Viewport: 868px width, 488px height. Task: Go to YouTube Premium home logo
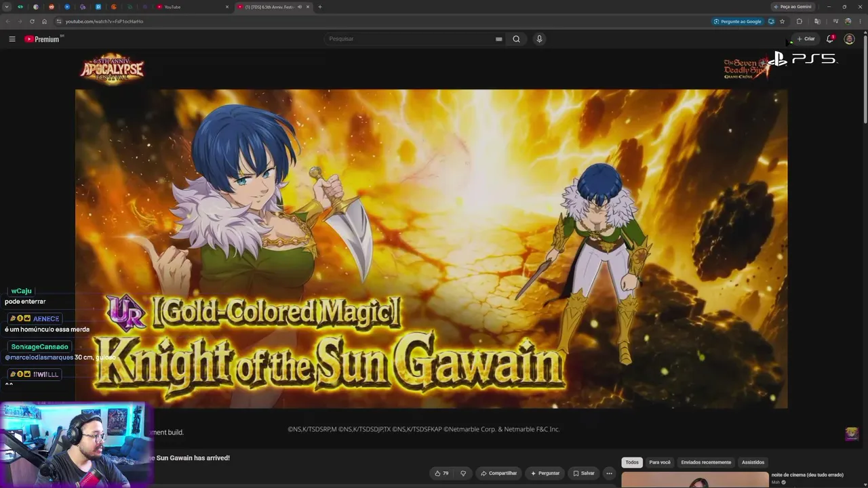[44, 39]
